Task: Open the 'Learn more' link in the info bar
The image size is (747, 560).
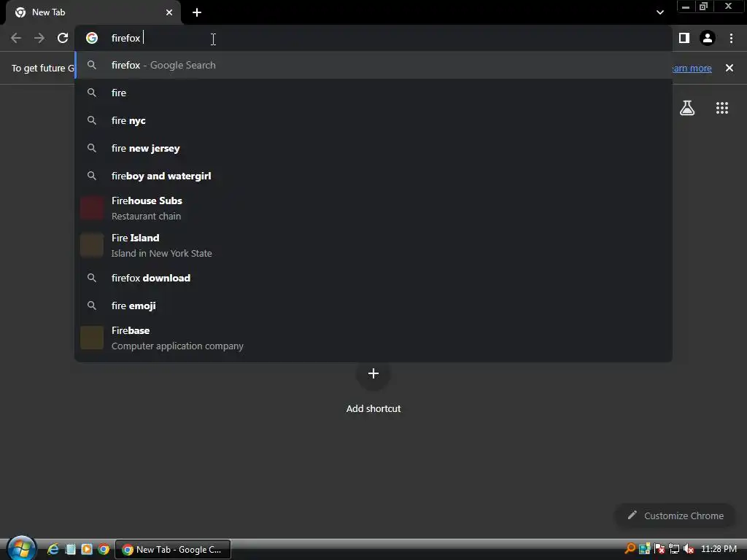Action: (x=692, y=68)
